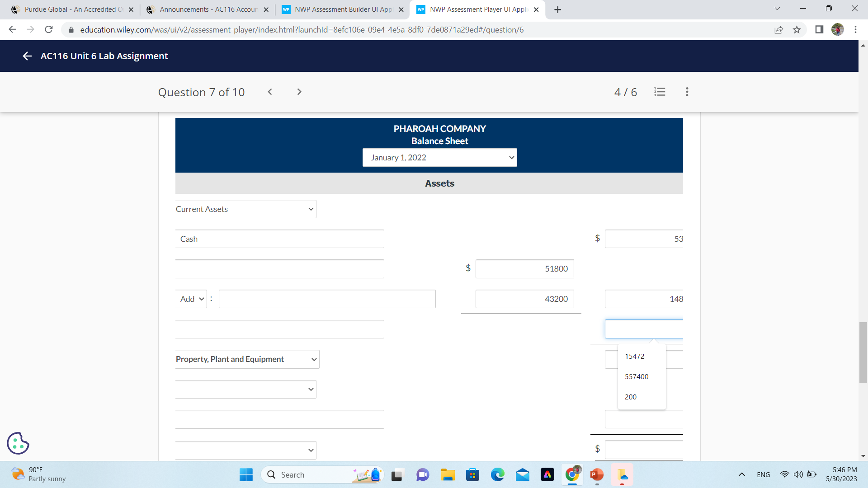Open the three-dot options menu in the player

(687, 92)
